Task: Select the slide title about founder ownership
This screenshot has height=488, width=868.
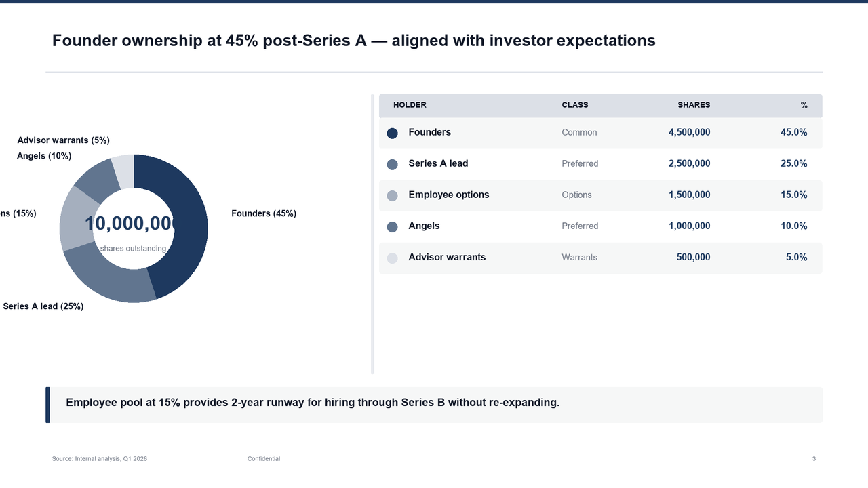Action: point(353,41)
